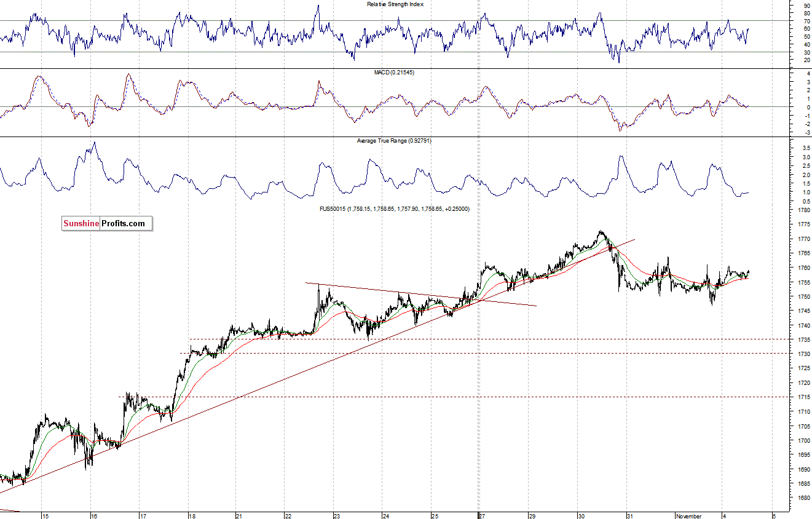
Task: Click the -2 level on the MACD axis
Action: coord(807,124)
